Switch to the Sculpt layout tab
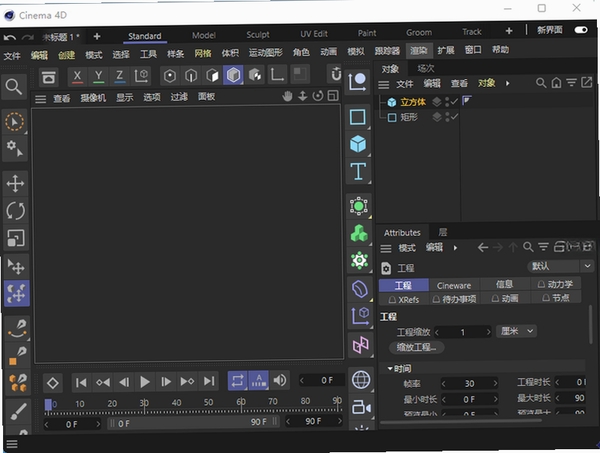The height and width of the screenshot is (453, 600). point(258,35)
